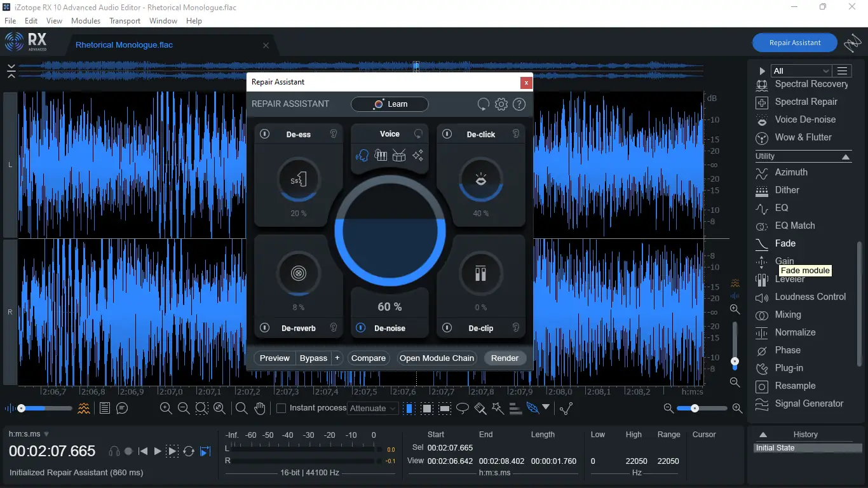Viewport: 868px width, 488px height.
Task: Click the horizontal zoom slider handle
Action: pyautogui.click(x=695, y=409)
